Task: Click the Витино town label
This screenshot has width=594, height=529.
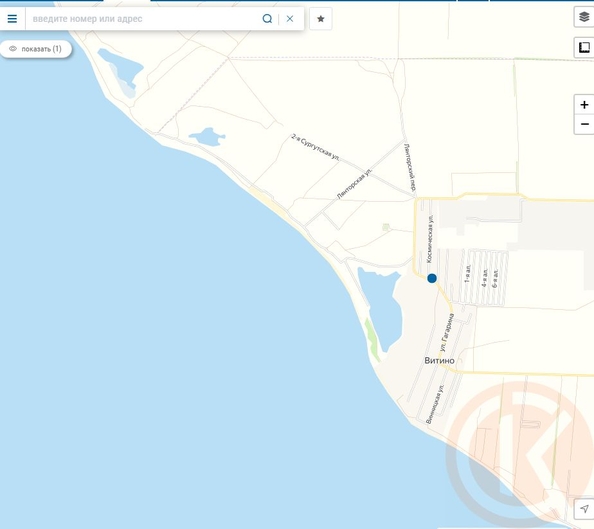Action: 439,360
